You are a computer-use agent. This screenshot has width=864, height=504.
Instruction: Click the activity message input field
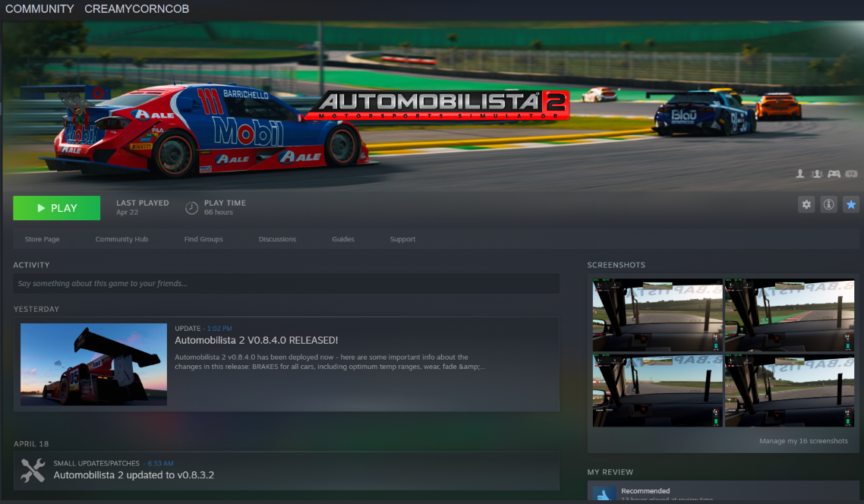pos(286,284)
